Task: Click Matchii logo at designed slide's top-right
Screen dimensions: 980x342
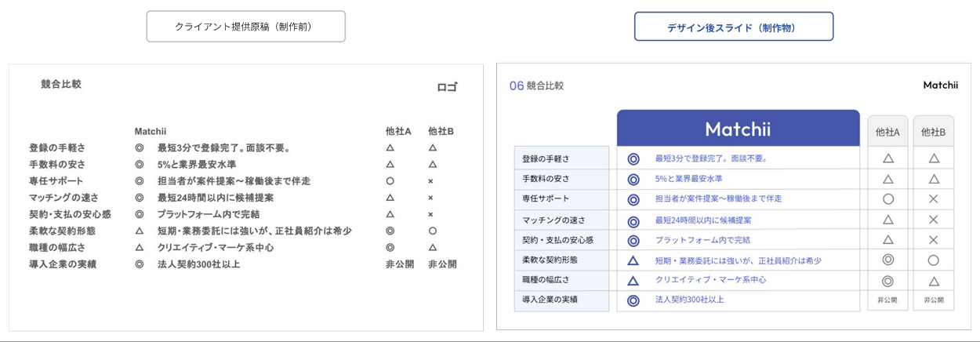Action: (940, 85)
